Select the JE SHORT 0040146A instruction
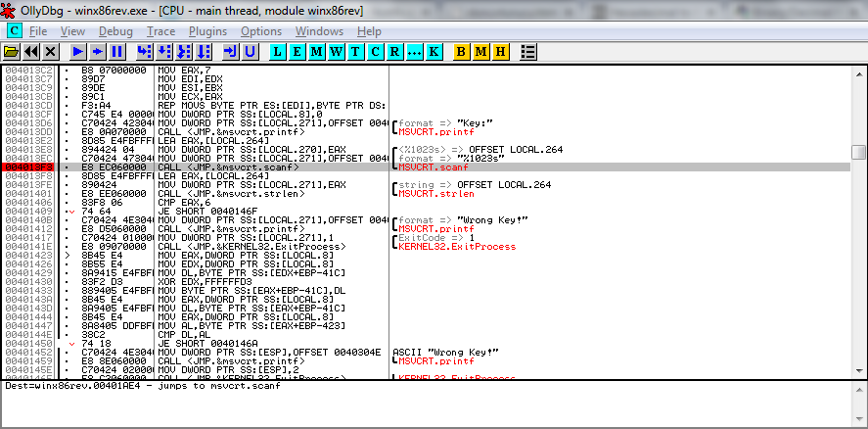This screenshot has height=429, width=868. [206, 343]
